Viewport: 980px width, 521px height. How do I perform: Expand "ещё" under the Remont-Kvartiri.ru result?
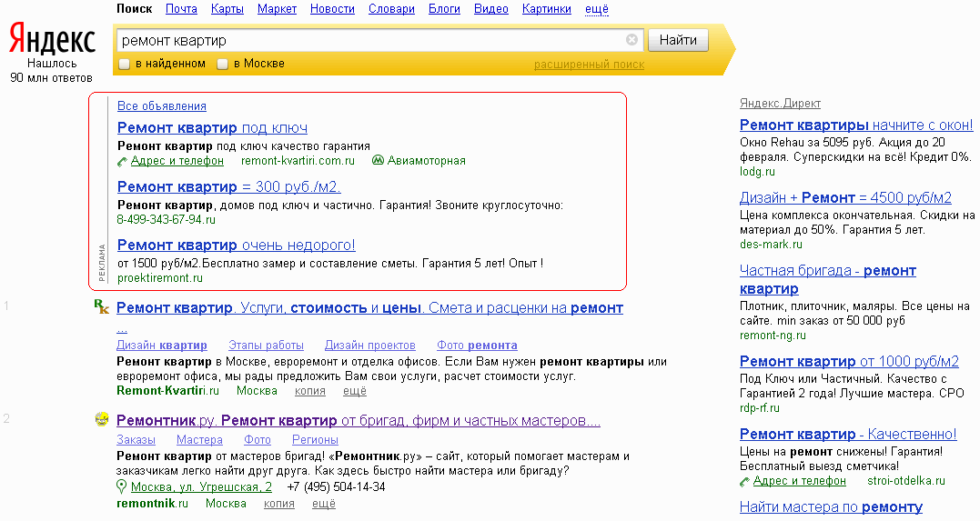(354, 391)
